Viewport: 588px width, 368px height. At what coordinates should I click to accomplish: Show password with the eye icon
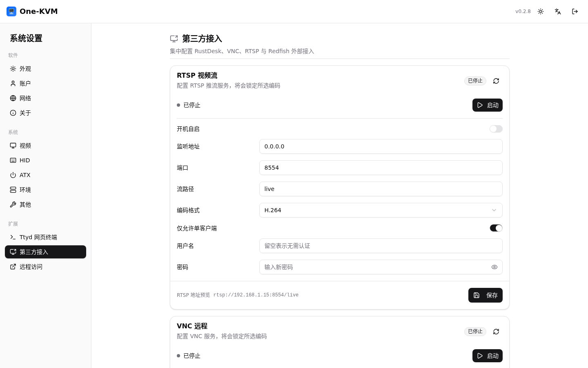[x=494, y=267]
